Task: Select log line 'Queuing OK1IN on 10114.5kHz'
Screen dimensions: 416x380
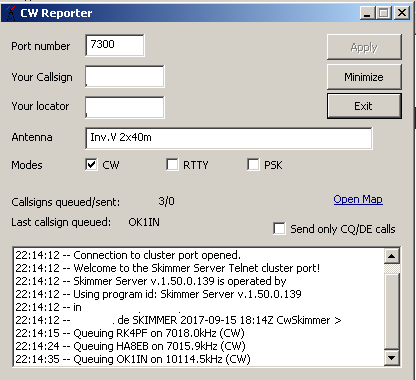Action: click(x=133, y=359)
